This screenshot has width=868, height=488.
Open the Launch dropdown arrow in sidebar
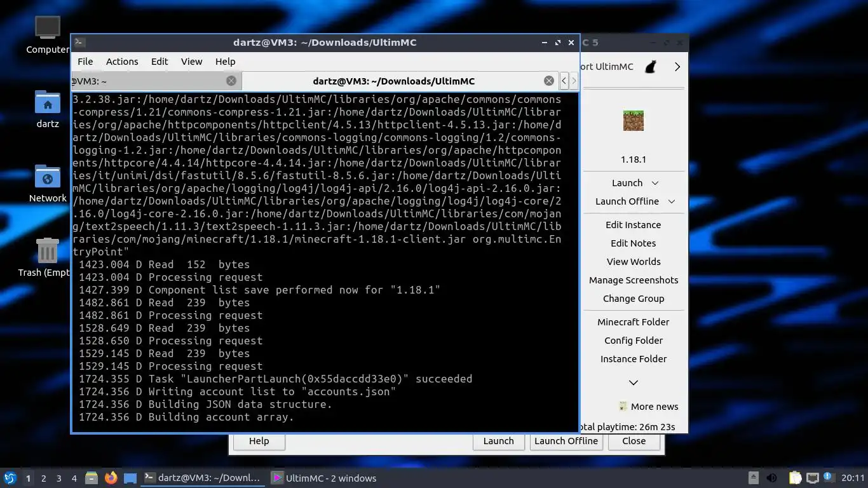tap(655, 183)
